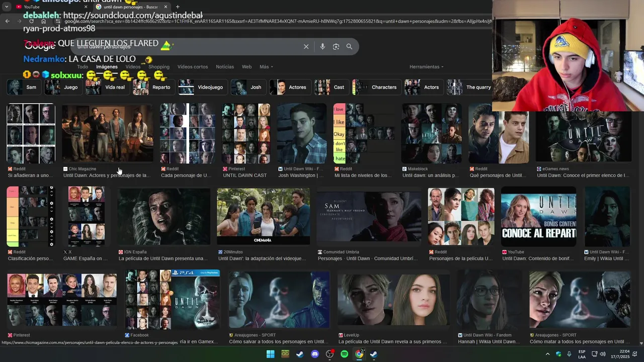This screenshot has height=362, width=644.
Task: Select the Cast filter chip
Action: pyautogui.click(x=332, y=87)
